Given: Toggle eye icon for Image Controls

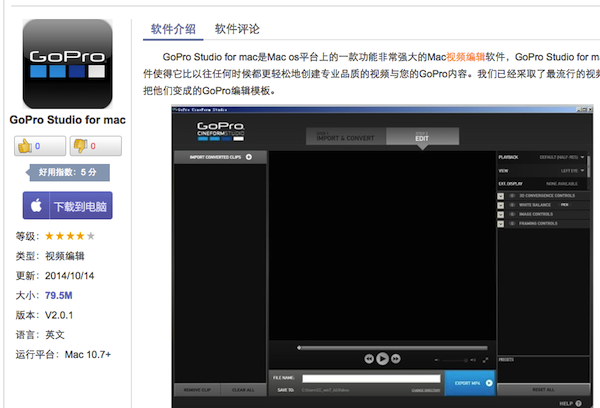Looking at the screenshot, I should [x=512, y=214].
